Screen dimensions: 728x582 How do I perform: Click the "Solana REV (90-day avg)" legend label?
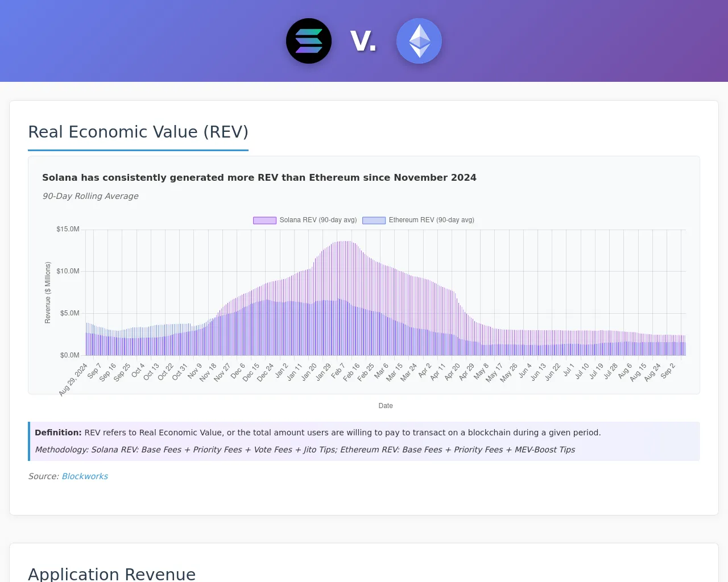pos(318,220)
